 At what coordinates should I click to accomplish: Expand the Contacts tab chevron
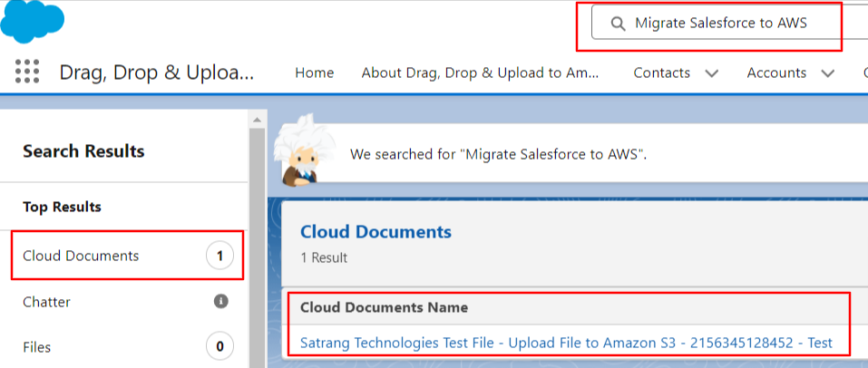(712, 73)
